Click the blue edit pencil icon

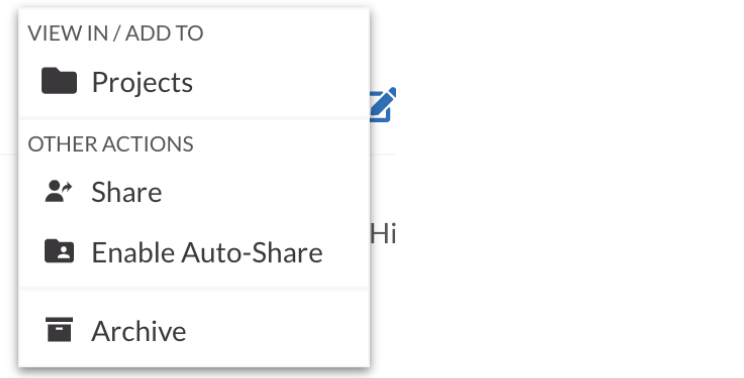click(x=383, y=105)
